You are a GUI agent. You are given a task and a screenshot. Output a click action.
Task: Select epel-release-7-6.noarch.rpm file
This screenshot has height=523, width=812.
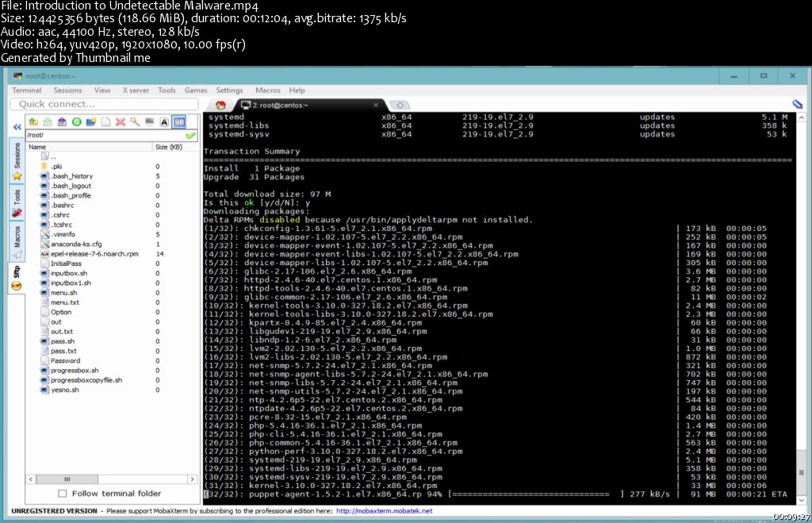[90, 254]
